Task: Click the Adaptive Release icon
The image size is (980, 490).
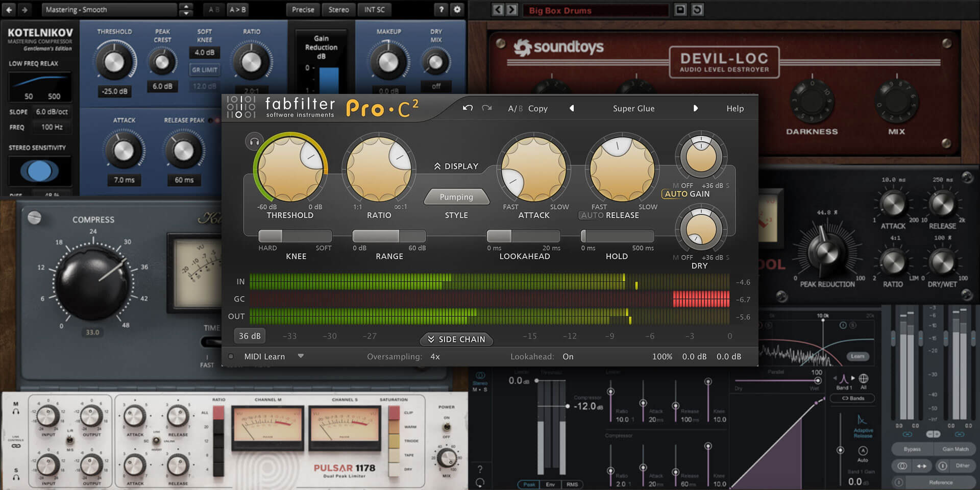Action: click(862, 420)
